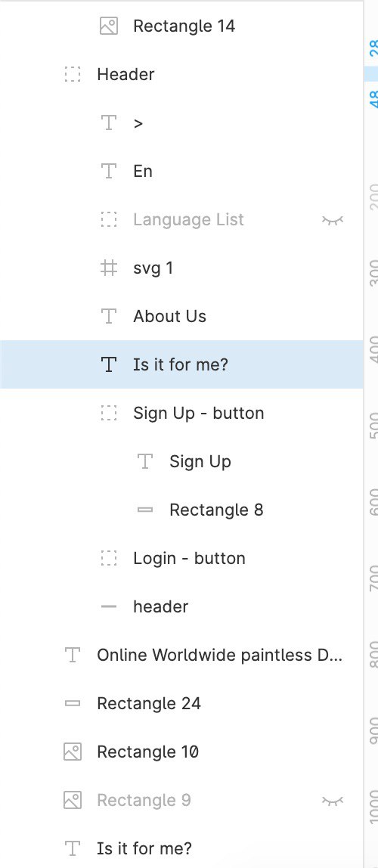The image size is (378, 868).
Task: Click the text icon beside En layer
Action: 109,171
